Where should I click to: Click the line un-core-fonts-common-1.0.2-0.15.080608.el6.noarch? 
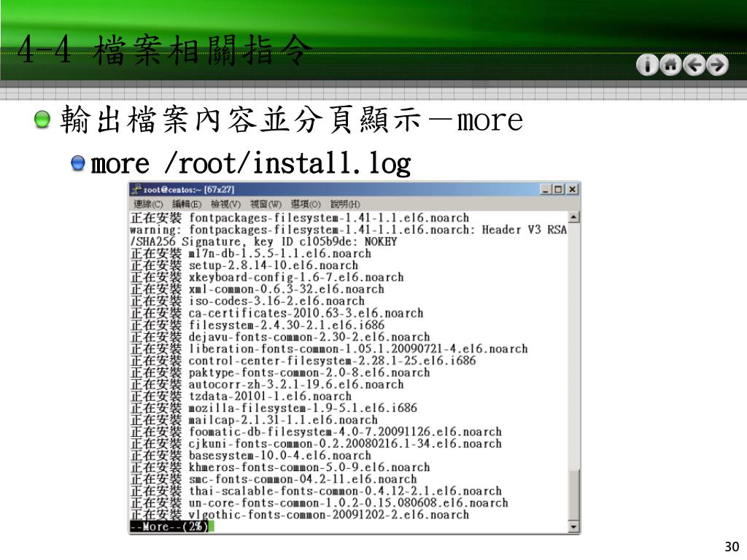(x=320, y=503)
